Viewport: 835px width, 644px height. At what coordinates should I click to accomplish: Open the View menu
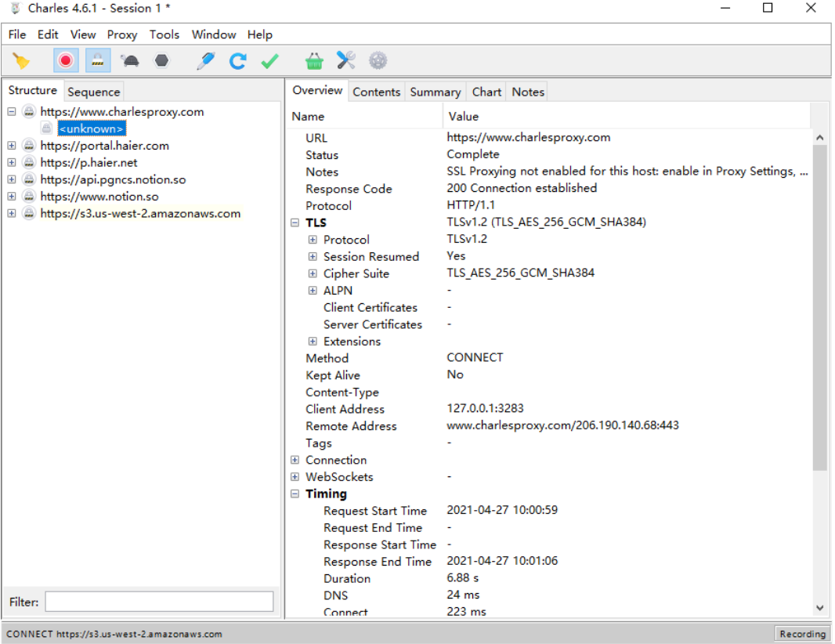83,34
